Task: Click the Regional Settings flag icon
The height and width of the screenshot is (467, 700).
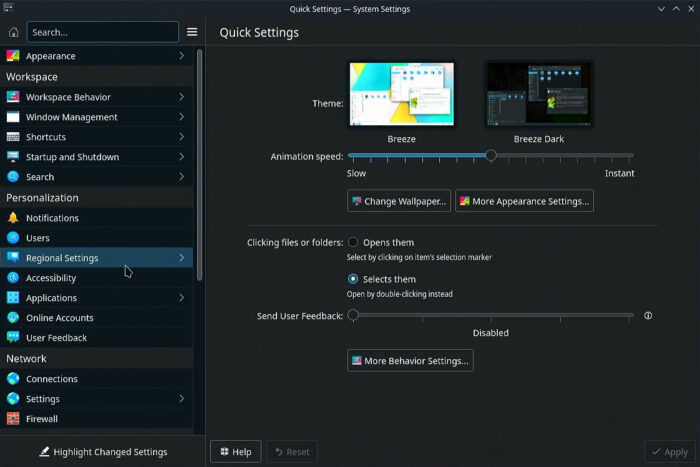Action: point(13,258)
